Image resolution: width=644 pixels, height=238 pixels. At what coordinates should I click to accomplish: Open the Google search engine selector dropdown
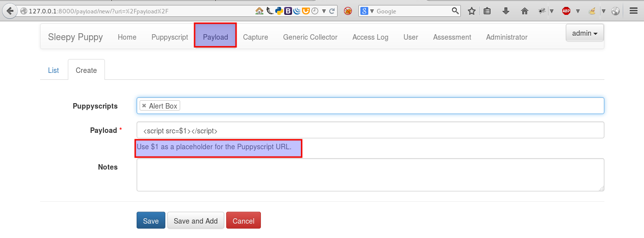(367, 10)
